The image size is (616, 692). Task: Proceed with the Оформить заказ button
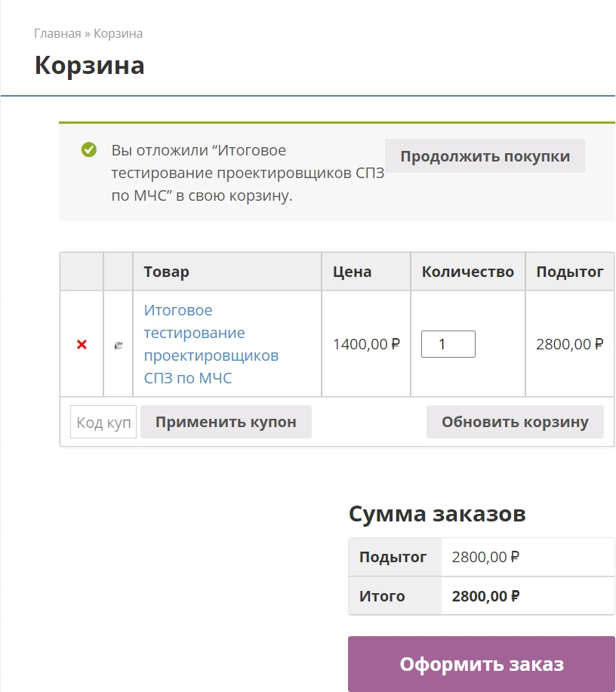coord(482,664)
